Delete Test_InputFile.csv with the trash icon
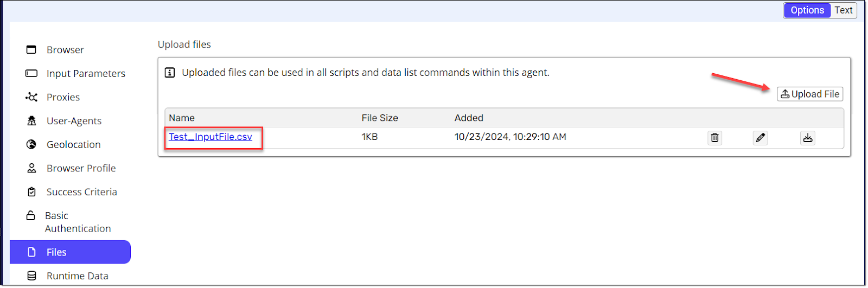Viewport: 868px width, 288px height. coord(715,138)
